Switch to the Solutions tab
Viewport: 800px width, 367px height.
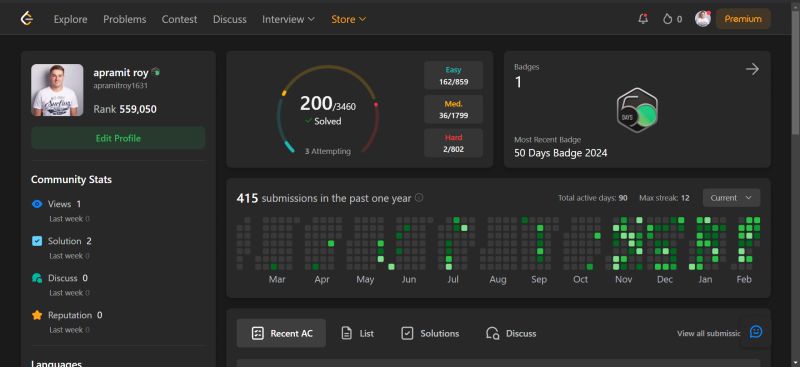(x=430, y=333)
